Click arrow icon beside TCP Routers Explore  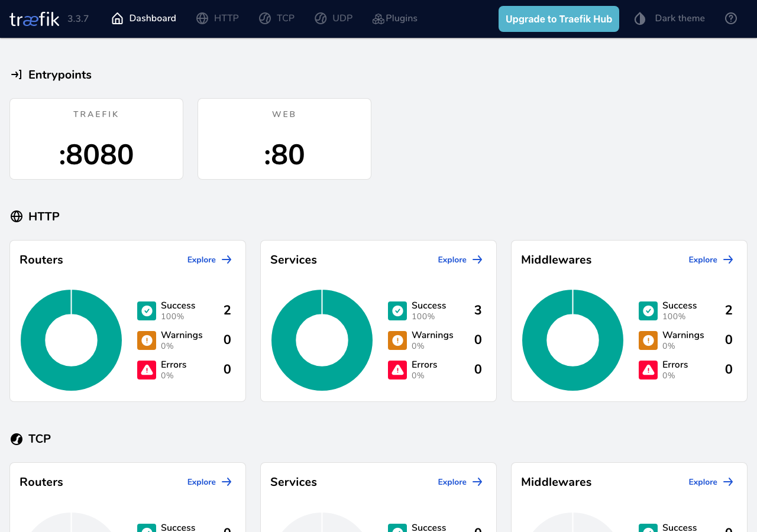[x=227, y=482]
